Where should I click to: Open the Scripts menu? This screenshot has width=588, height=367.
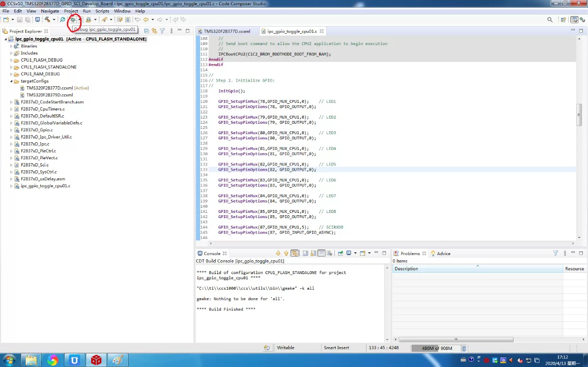pos(102,11)
